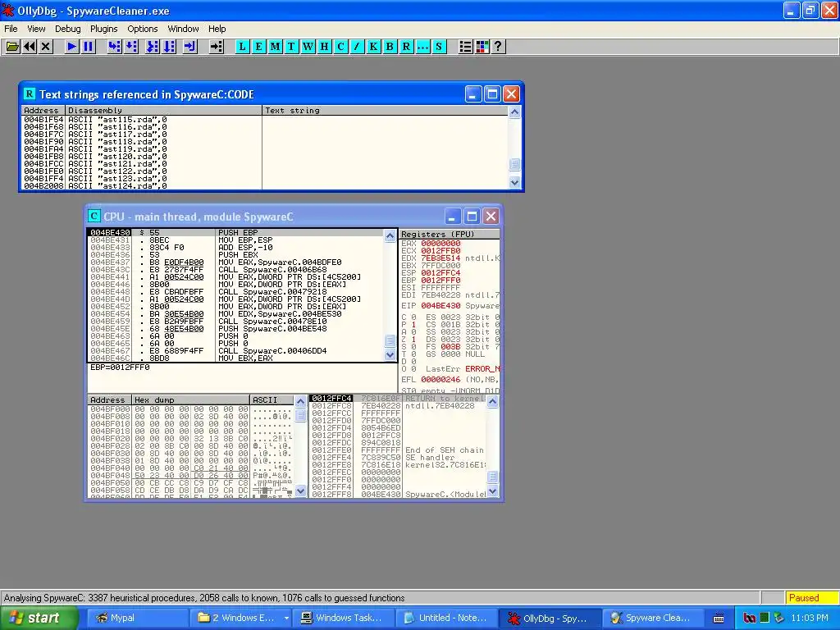The image size is (840, 630).
Task: Click the Disassembly column header in Text strings
Action: (x=164, y=111)
